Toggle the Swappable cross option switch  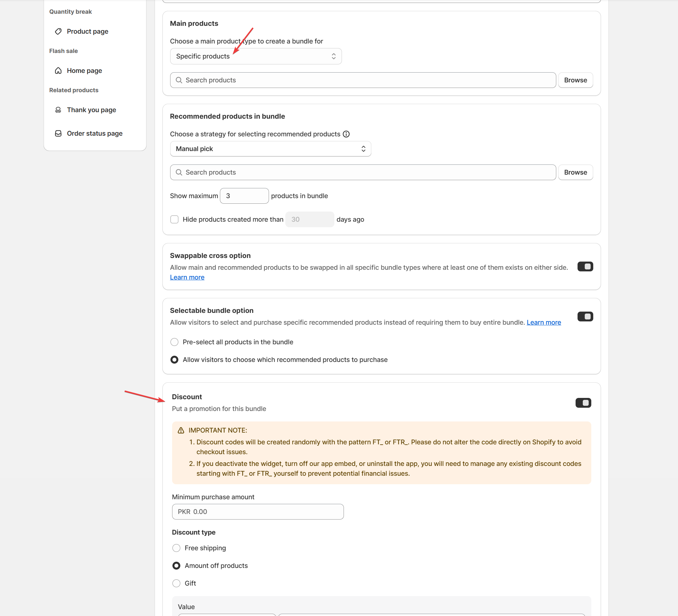tap(585, 266)
